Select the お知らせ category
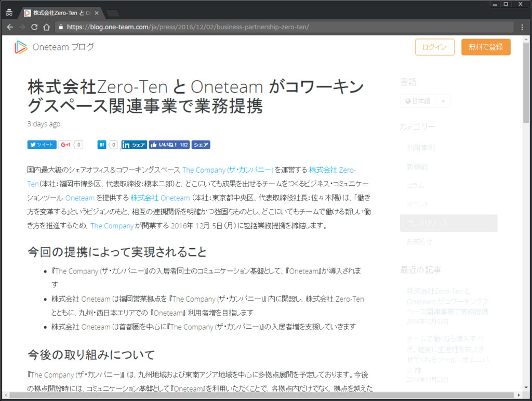Image resolution: width=532 pixels, height=401 pixels. tap(419, 242)
